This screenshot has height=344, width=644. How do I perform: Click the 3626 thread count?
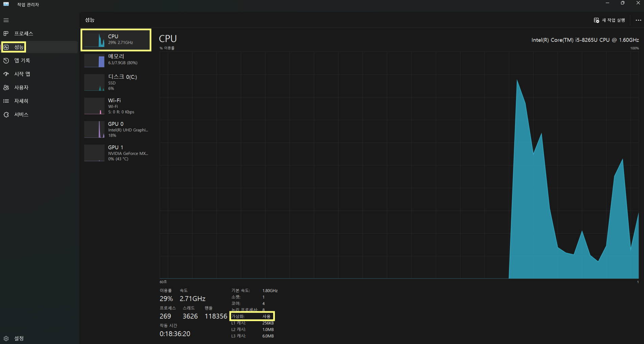(x=190, y=316)
